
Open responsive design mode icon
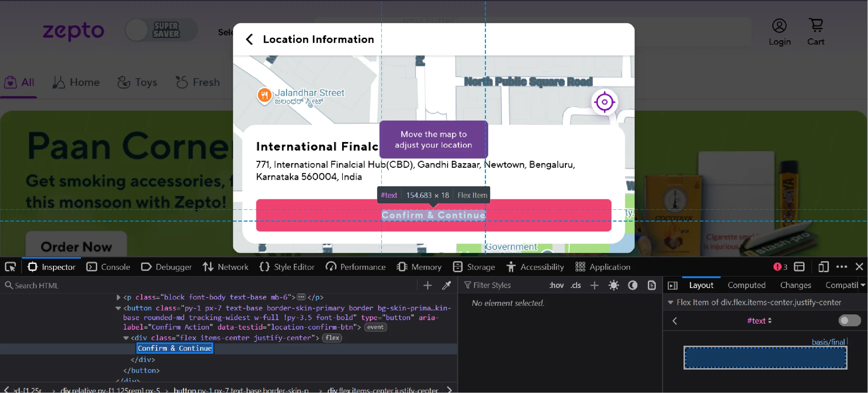tap(823, 267)
